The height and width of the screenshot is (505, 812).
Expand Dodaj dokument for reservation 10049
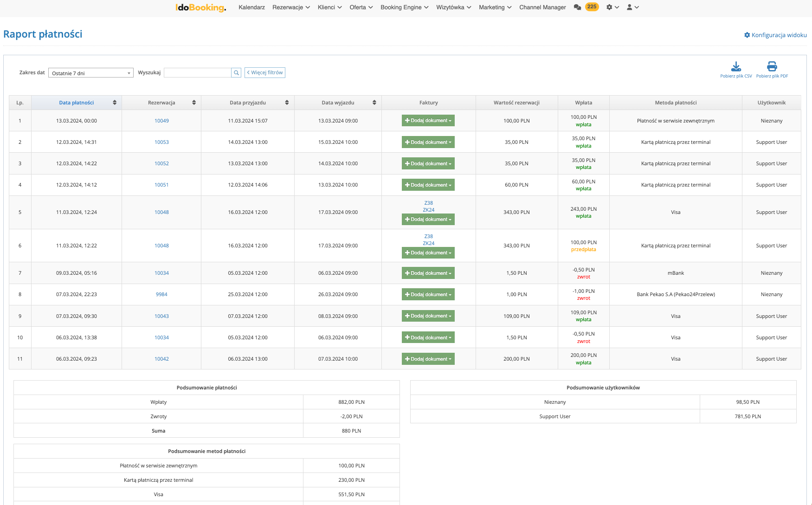428,121
